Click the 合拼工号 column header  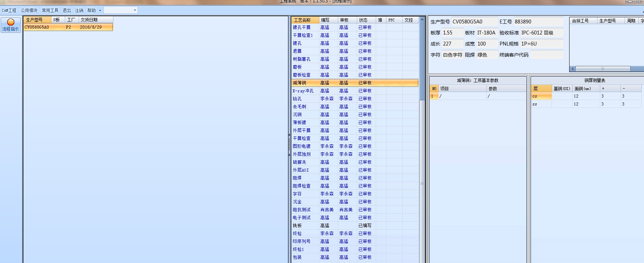tap(583, 21)
